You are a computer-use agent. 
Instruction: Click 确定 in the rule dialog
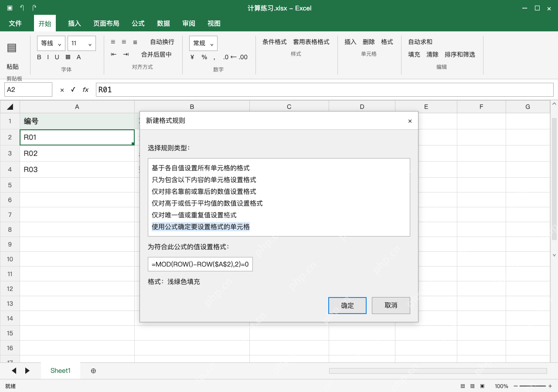347,305
